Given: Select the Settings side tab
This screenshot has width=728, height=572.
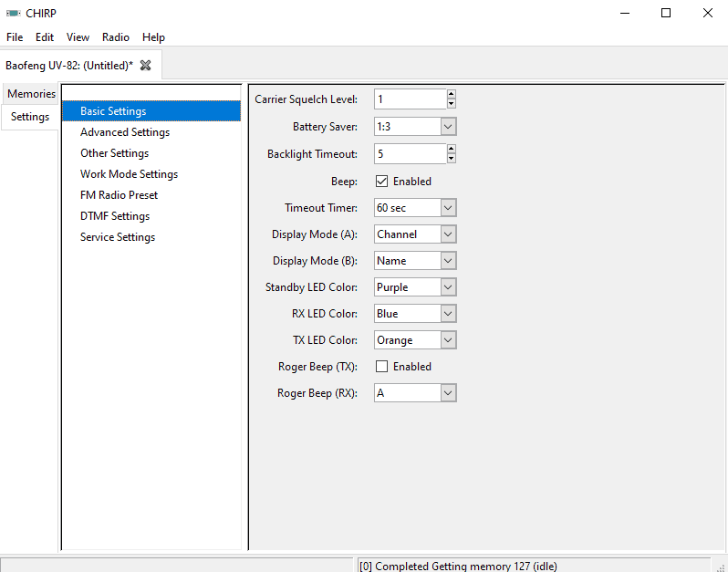Looking at the screenshot, I should pyautogui.click(x=30, y=117).
